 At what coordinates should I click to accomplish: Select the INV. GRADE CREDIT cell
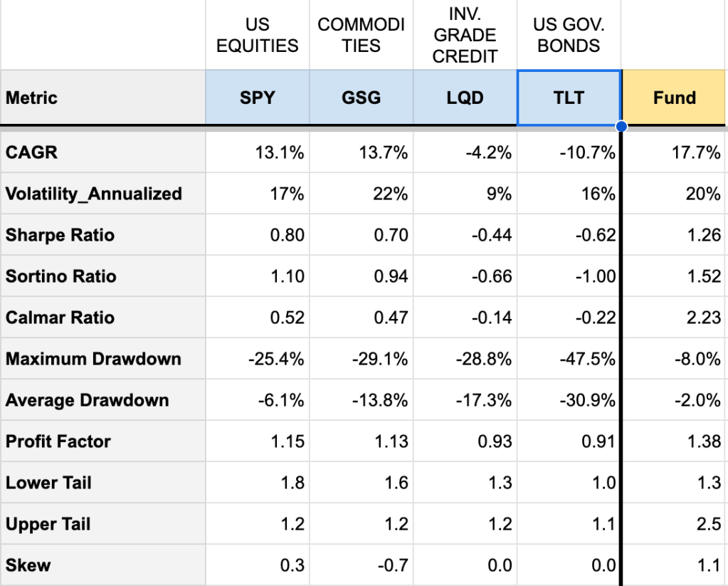pos(465,35)
